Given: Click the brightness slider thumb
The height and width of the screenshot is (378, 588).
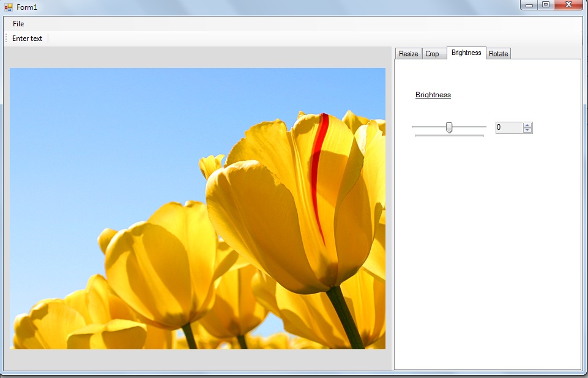Looking at the screenshot, I should pos(449,127).
